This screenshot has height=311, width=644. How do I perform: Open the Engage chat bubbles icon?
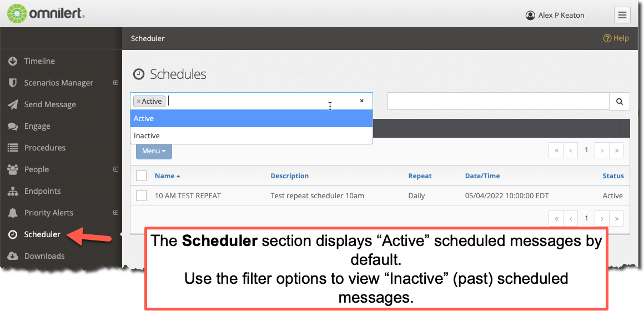tap(13, 126)
